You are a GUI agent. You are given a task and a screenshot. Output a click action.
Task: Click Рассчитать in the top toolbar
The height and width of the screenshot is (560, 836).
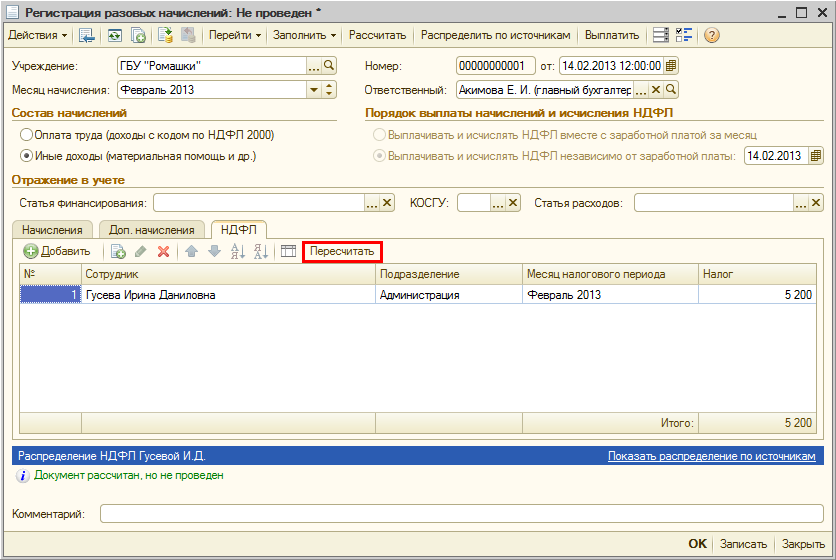(x=377, y=36)
